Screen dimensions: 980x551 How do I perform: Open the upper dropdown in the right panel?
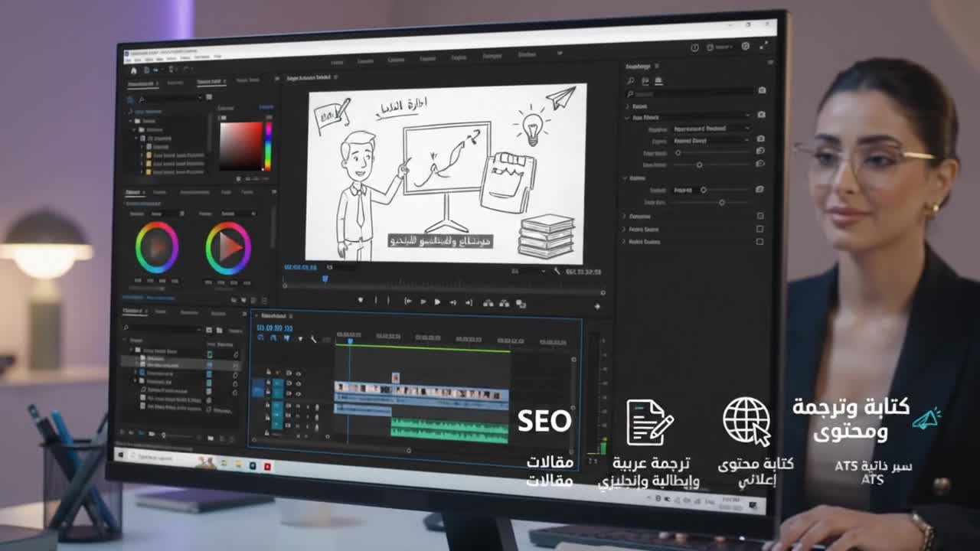click(710, 129)
